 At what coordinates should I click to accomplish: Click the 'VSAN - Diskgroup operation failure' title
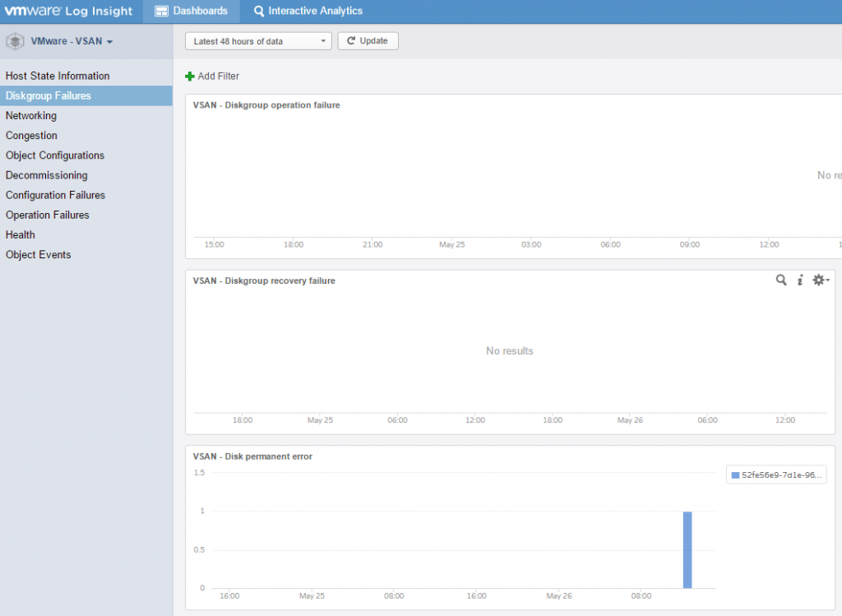266,105
